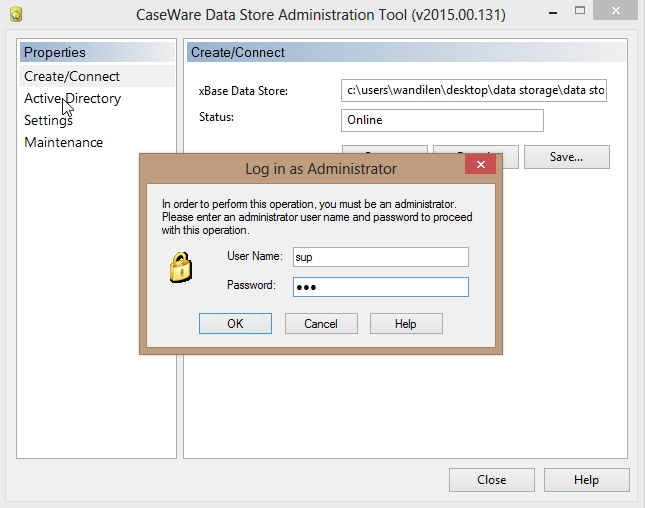Click the Help button at bottom right
The image size is (645, 508).
pyautogui.click(x=586, y=480)
